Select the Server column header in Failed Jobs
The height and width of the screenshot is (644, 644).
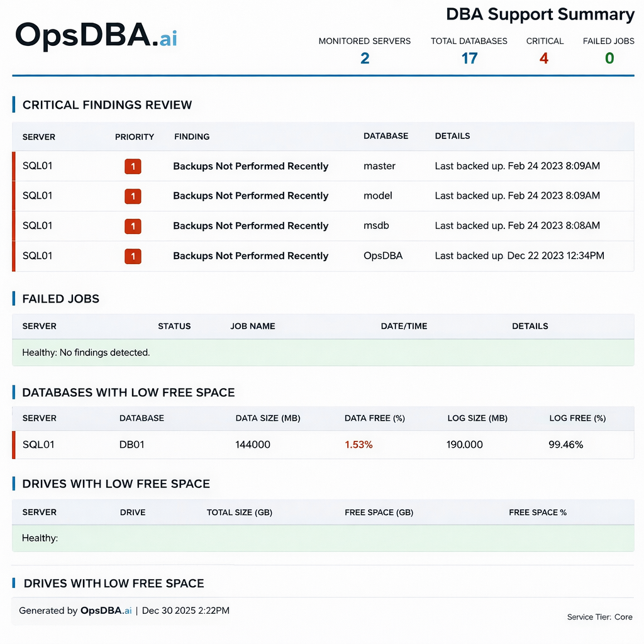pyautogui.click(x=39, y=326)
